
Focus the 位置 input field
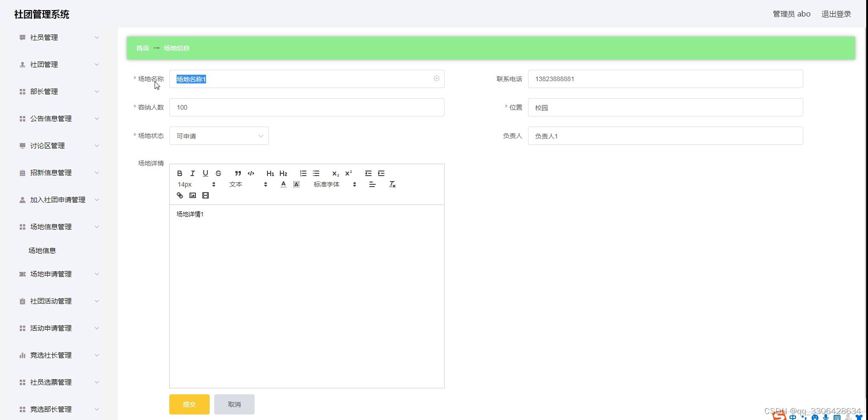coord(665,107)
